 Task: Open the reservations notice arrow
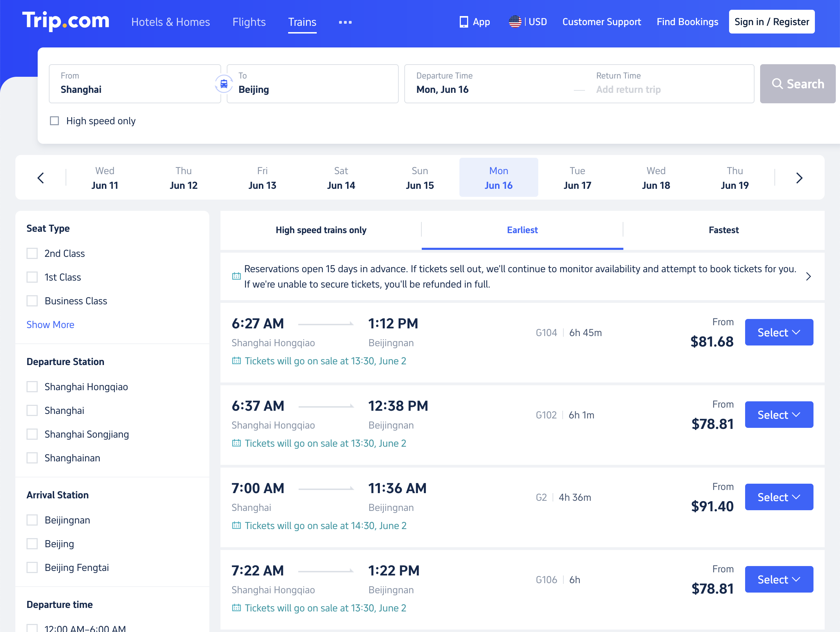pos(808,276)
